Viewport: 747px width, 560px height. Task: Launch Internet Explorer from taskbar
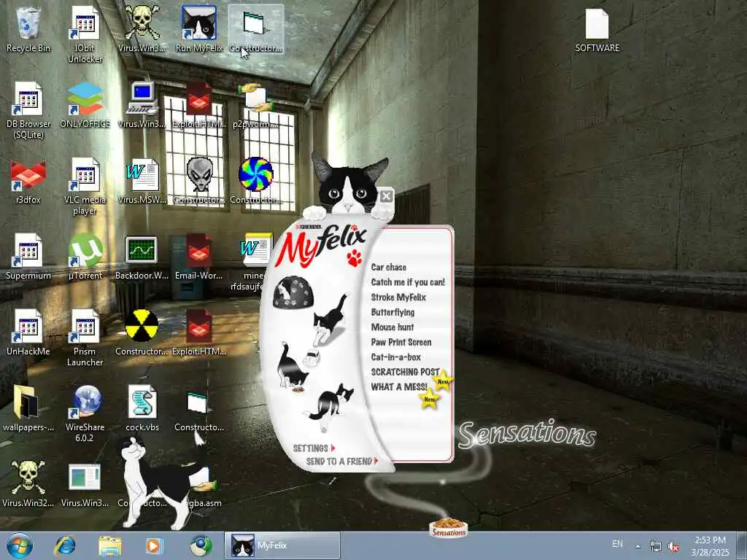click(64, 545)
